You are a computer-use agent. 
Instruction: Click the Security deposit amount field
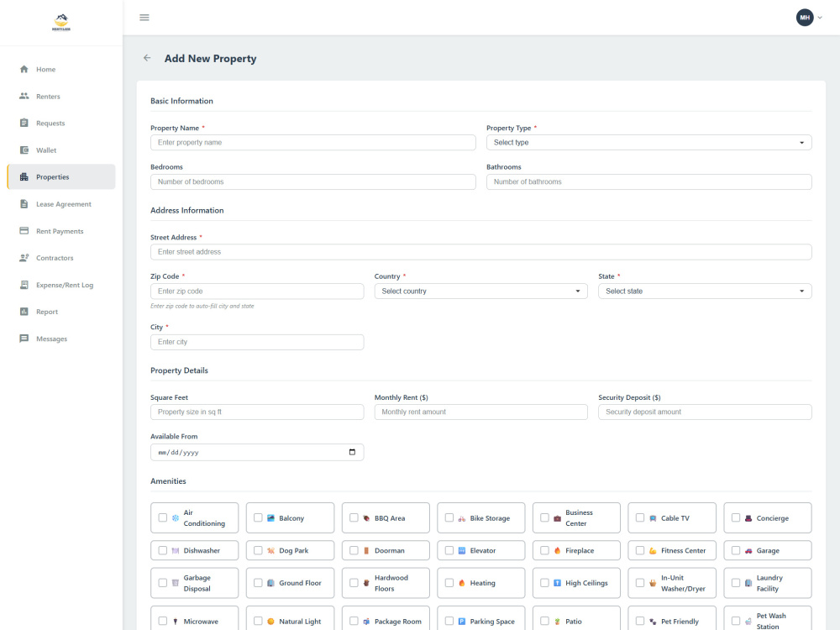coord(705,412)
